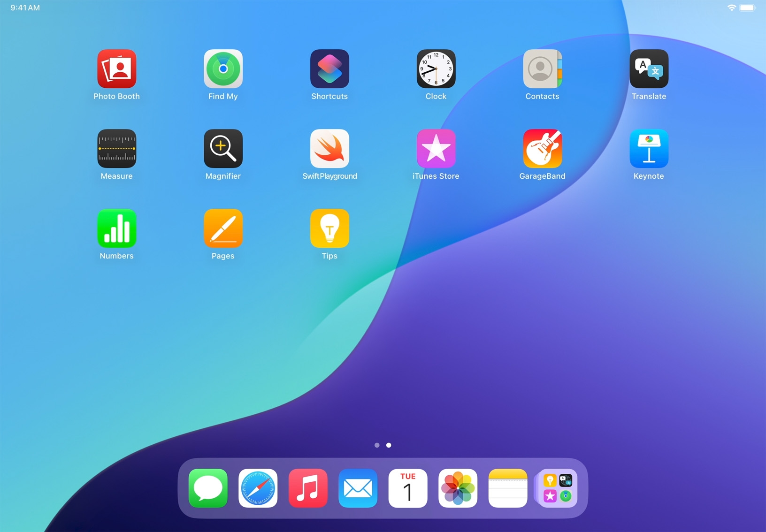Open the App Library in the dock
The width and height of the screenshot is (766, 532).
pos(557,488)
